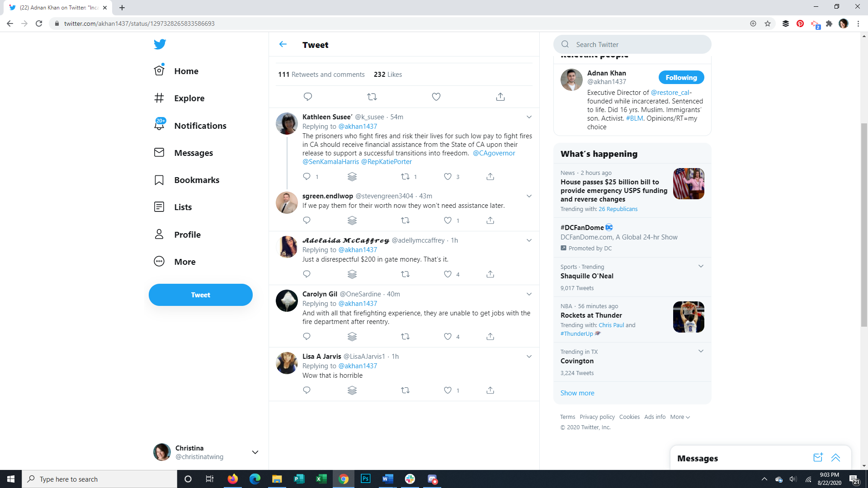Expand More dropdown in the footer links
The width and height of the screenshot is (868, 488).
click(x=680, y=417)
